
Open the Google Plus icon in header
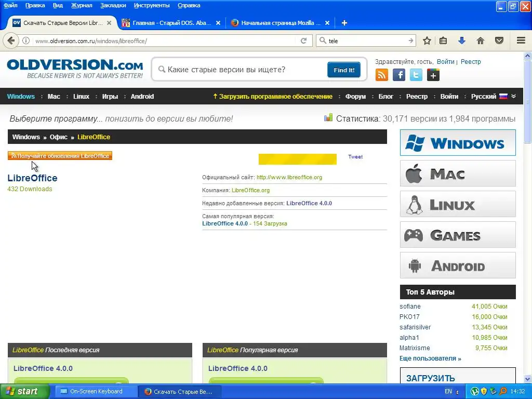point(433,75)
